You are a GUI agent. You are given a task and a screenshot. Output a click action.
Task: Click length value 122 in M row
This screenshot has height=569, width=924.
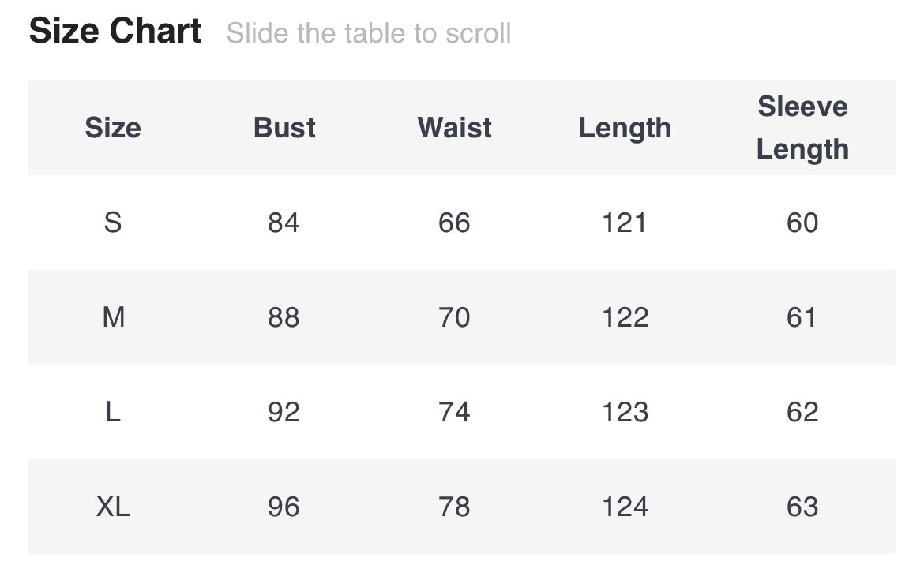pyautogui.click(x=625, y=317)
